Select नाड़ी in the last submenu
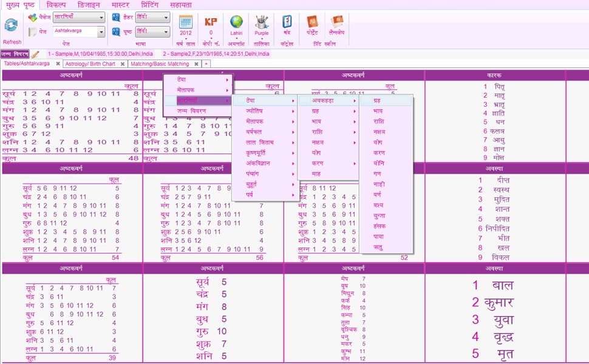The width and height of the screenshot is (589, 364). (x=386, y=184)
